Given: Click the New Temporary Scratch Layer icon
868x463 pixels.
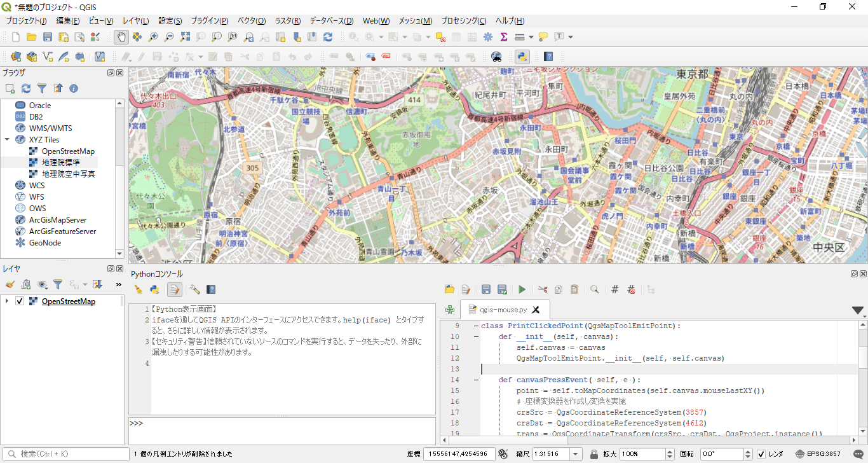Looking at the screenshot, I should coord(79,57).
